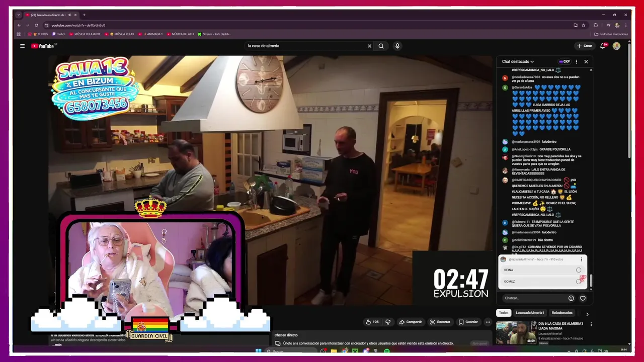Image resolution: width=644 pixels, height=362 pixels.
Task: Open Stream - Kick Dashboard bookmark
Action: [x=214, y=34]
